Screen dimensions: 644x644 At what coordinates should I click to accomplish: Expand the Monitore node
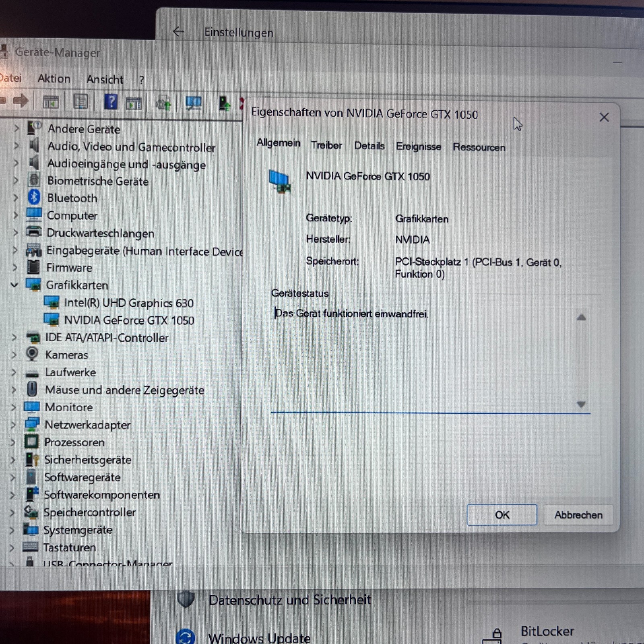[13, 407]
